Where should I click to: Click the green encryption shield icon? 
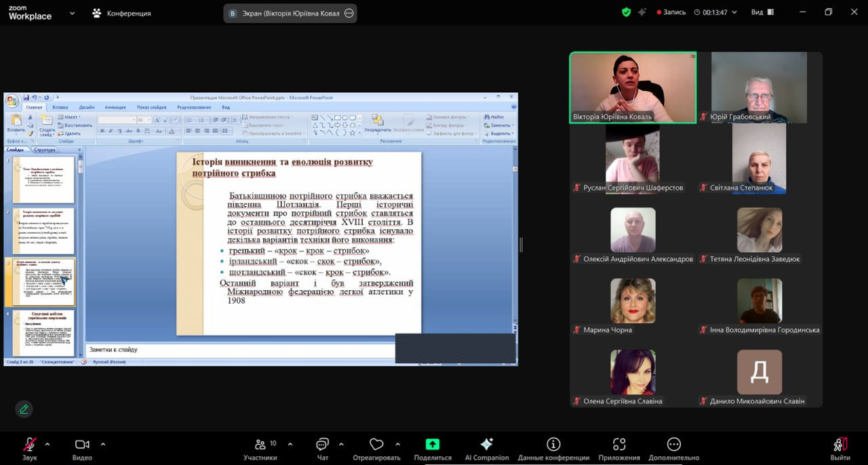point(626,12)
